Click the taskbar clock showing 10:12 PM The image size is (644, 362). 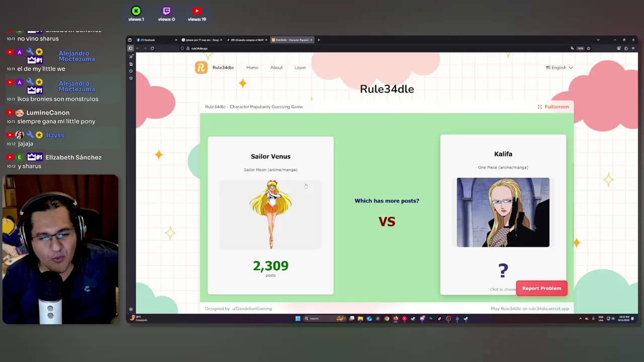pyautogui.click(x=624, y=318)
